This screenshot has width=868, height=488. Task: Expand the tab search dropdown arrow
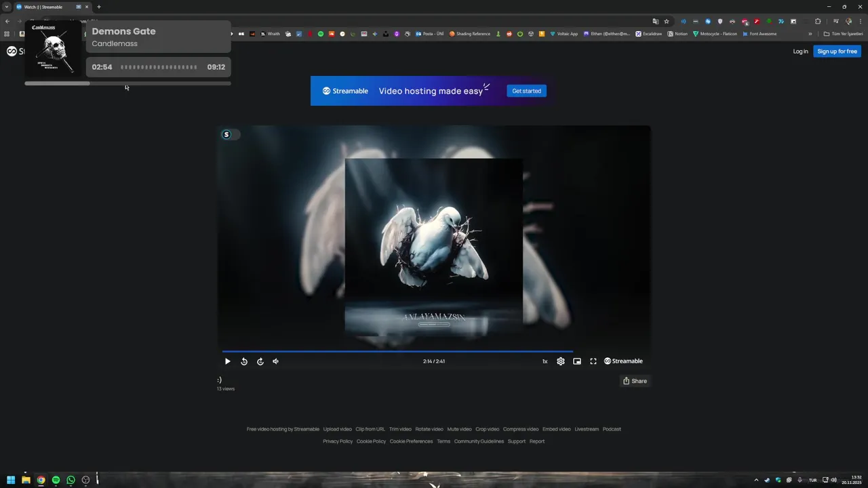tap(6, 7)
